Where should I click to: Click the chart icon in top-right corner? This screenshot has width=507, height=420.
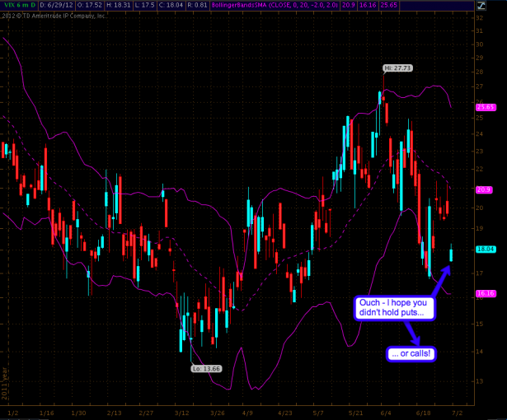[481, 5]
